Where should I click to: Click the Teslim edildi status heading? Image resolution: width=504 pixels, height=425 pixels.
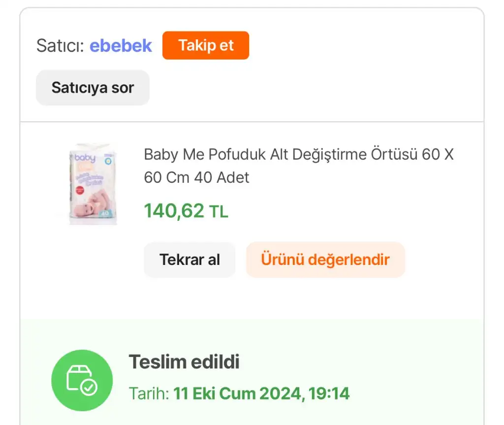click(x=184, y=362)
